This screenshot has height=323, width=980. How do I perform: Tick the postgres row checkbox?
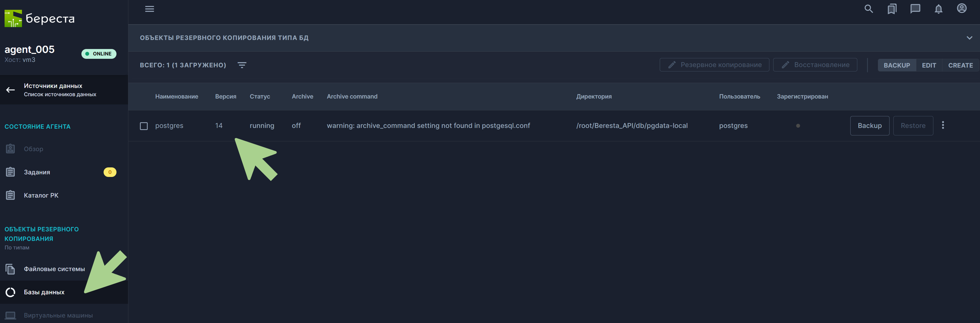click(144, 126)
